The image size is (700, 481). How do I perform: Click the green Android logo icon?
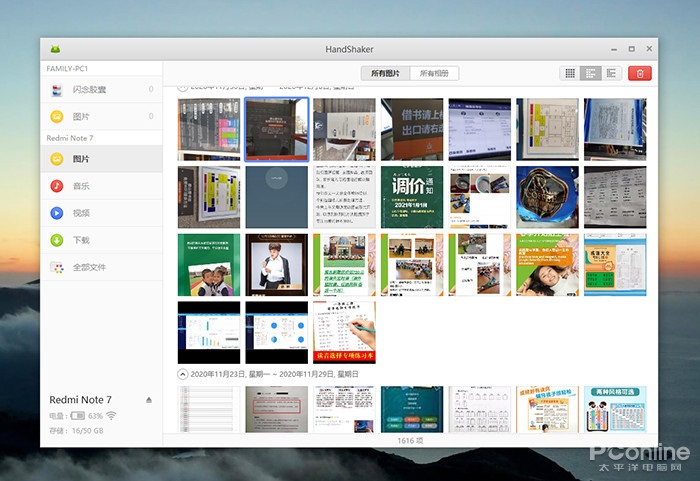pyautogui.click(x=55, y=49)
